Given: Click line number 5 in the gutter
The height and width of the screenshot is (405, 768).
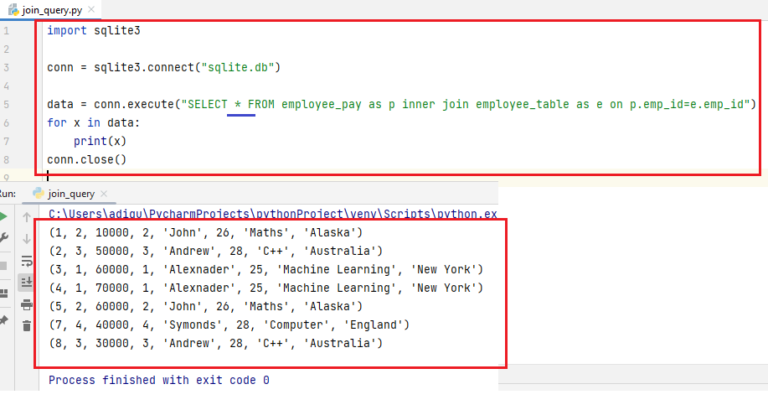Looking at the screenshot, I should [6, 104].
